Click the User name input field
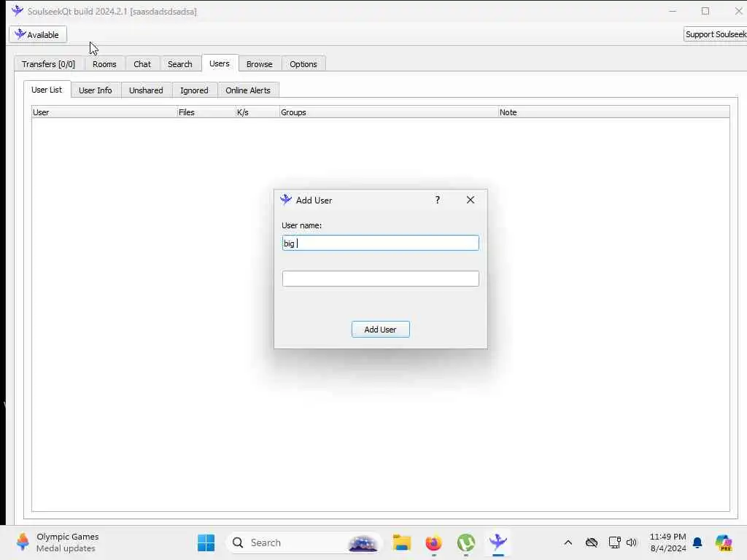The height and width of the screenshot is (560, 747). 380,243
